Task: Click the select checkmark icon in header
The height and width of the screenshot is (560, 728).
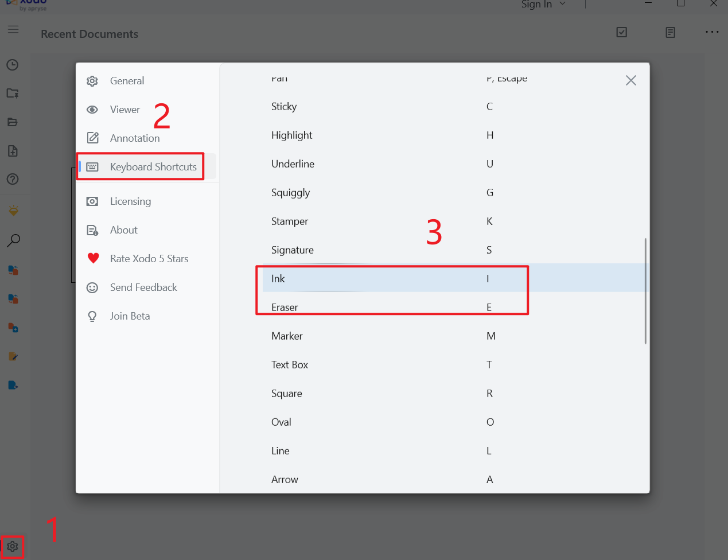Action: click(x=621, y=32)
